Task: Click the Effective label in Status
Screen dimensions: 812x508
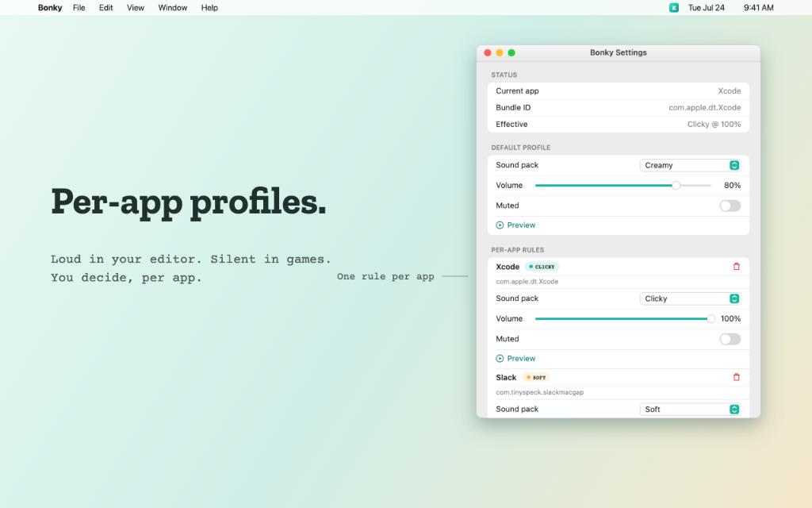Action: pyautogui.click(x=511, y=124)
